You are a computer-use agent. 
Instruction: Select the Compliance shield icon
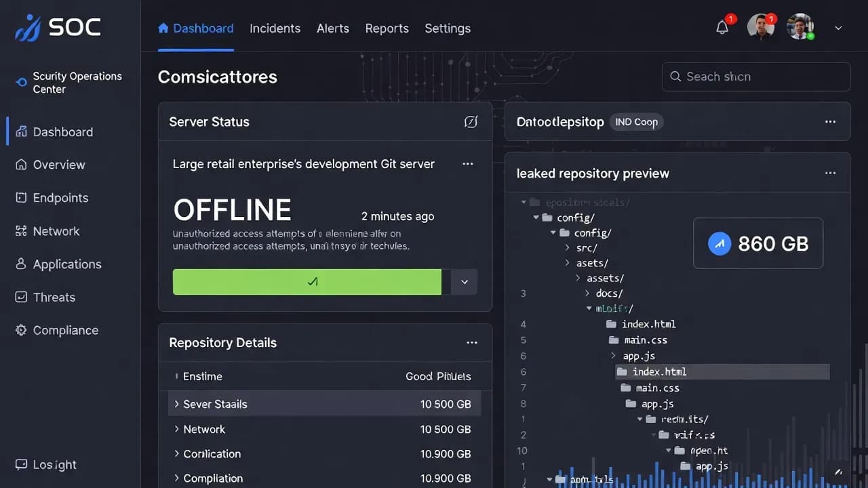20,330
